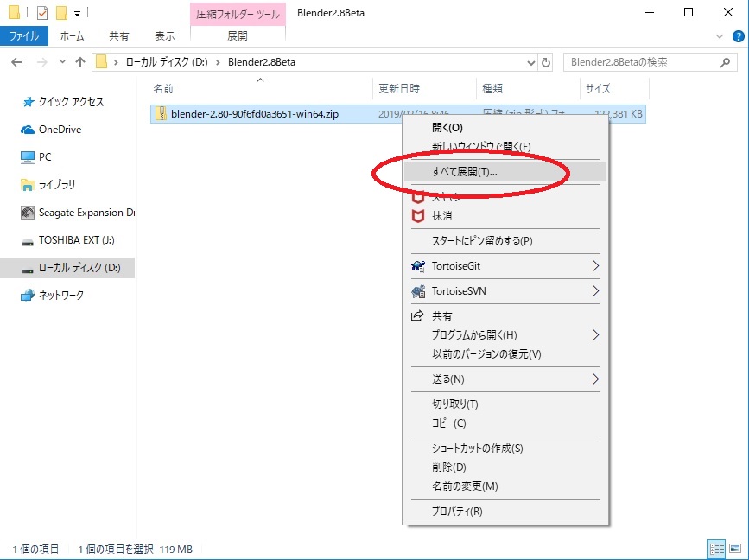The width and height of the screenshot is (749, 560).
Task: Open the TortoiseSVN submenu
Action: coord(505,291)
